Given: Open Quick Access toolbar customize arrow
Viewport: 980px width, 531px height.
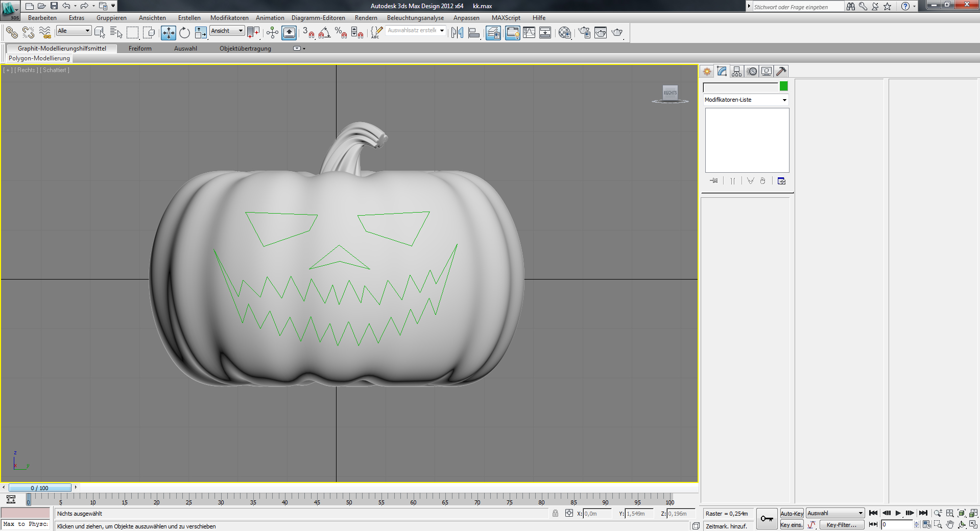Looking at the screenshot, I should pyautogui.click(x=113, y=6).
